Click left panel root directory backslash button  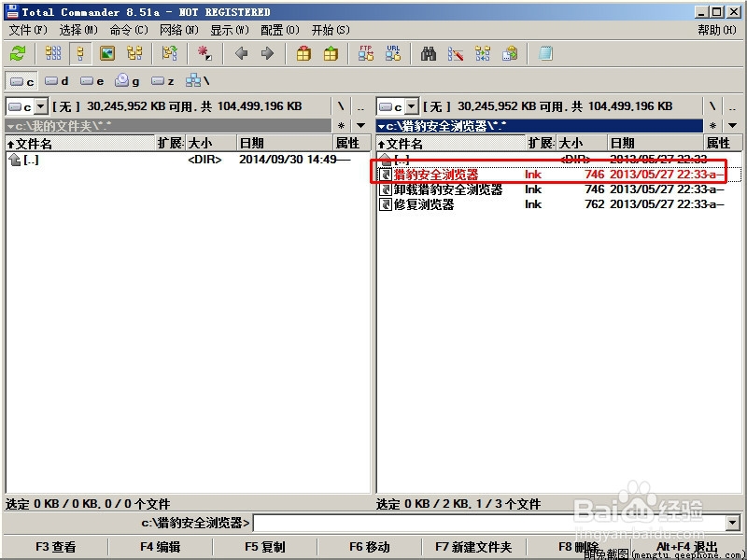[x=341, y=106]
